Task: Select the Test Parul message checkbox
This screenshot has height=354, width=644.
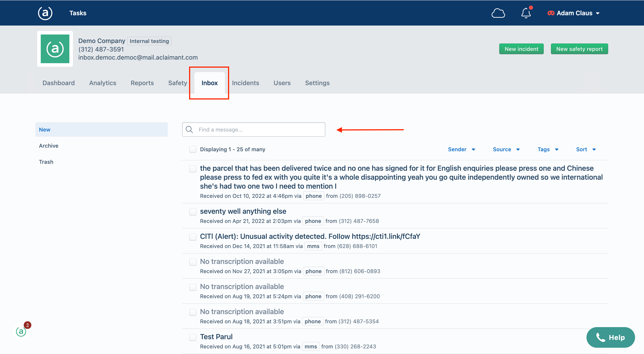Action: 192,337
